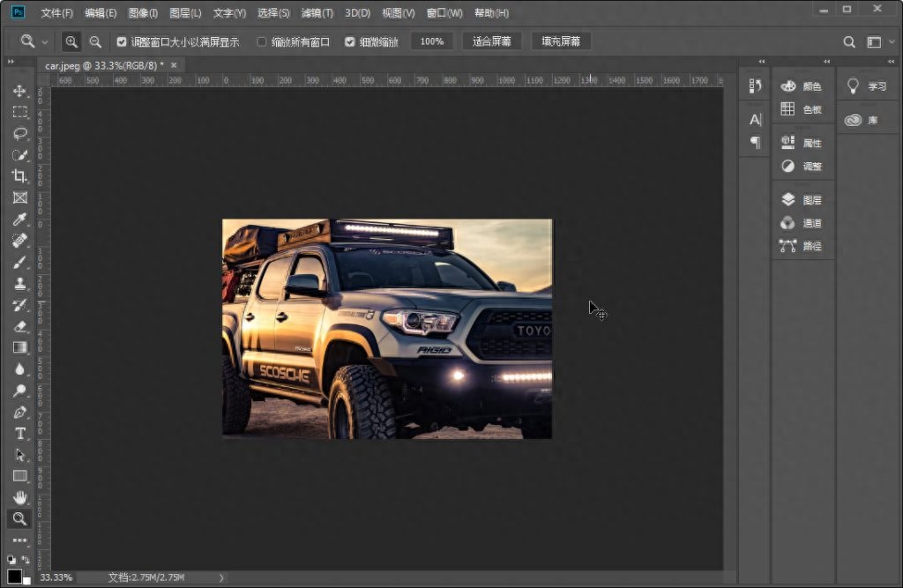Select the Brush tool

[19, 262]
